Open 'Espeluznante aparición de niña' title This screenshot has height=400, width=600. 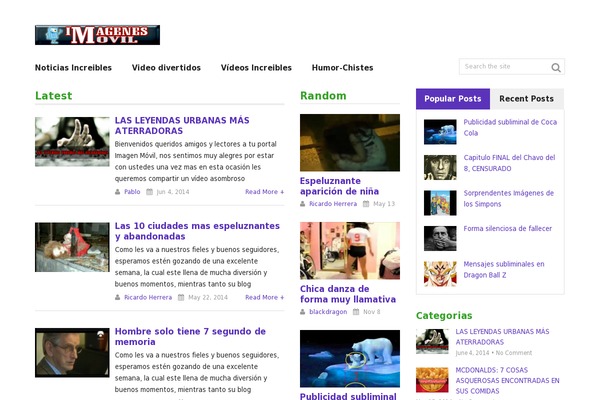click(x=339, y=186)
